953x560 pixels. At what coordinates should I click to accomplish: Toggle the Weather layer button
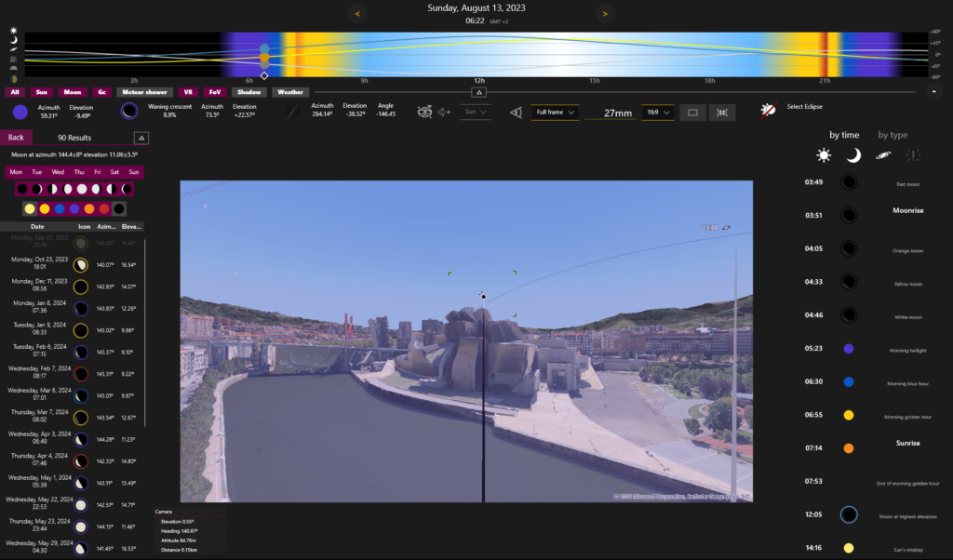point(290,92)
